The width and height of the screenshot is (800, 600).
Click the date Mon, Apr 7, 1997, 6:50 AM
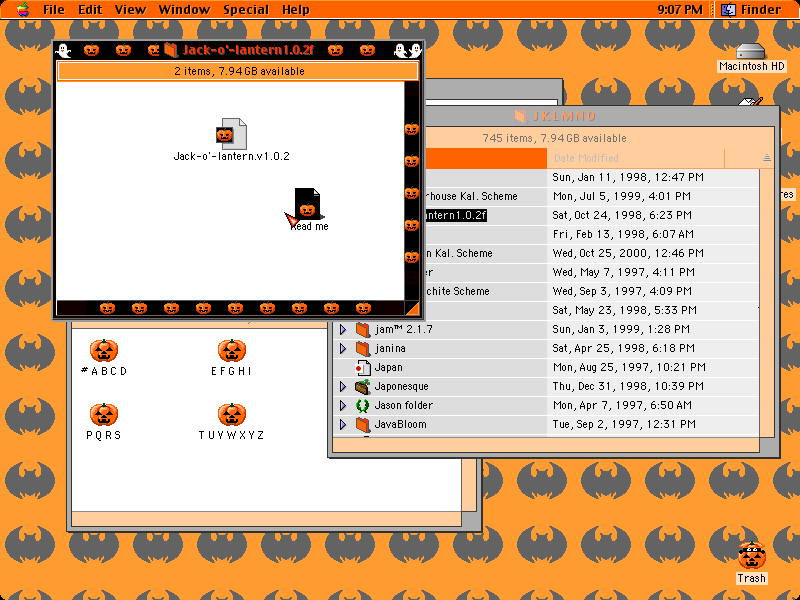point(622,406)
